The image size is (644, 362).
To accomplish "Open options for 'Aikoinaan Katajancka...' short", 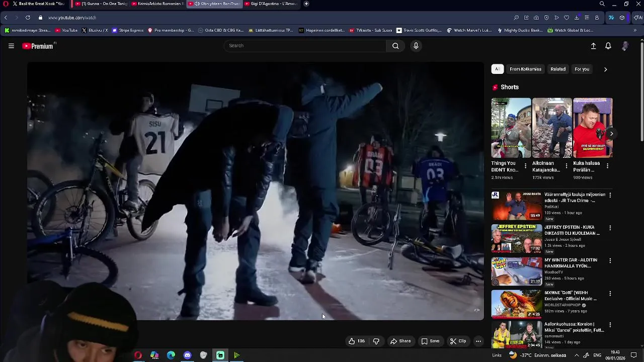I will 567,166.
